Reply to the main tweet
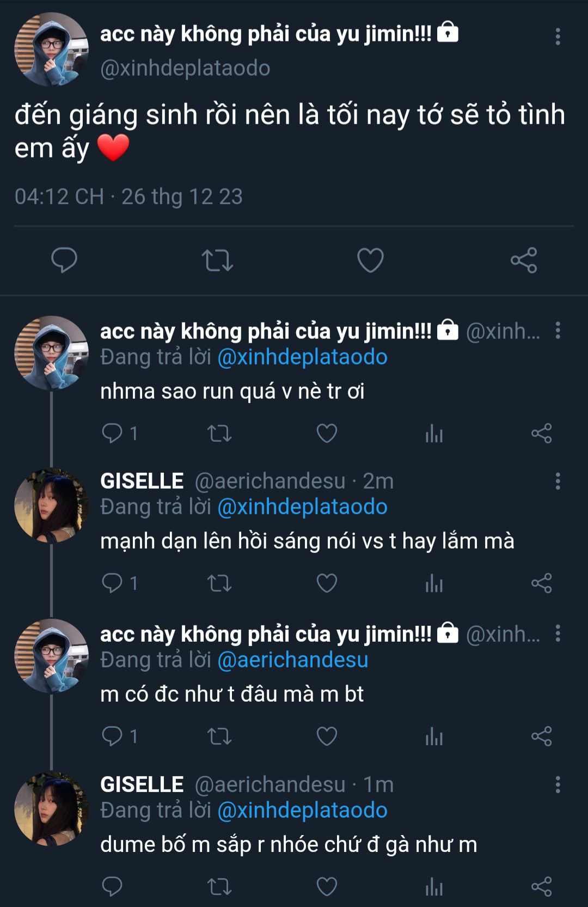588x907 pixels. (x=64, y=260)
